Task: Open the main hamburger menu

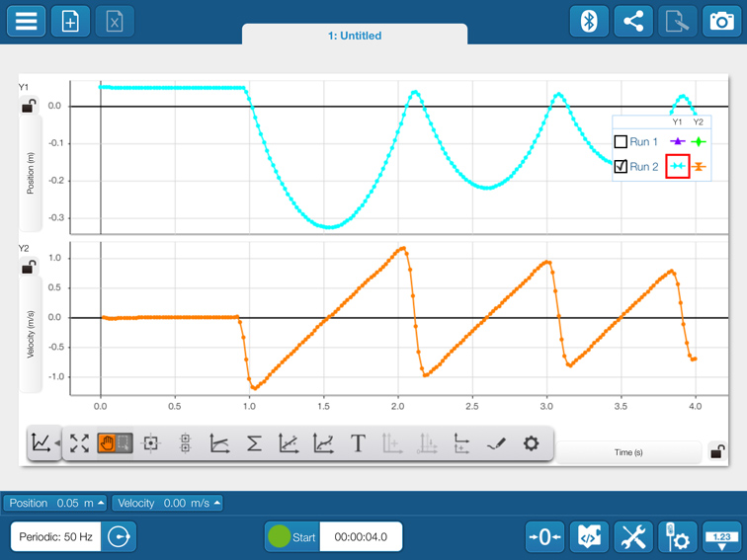Action: (27, 22)
